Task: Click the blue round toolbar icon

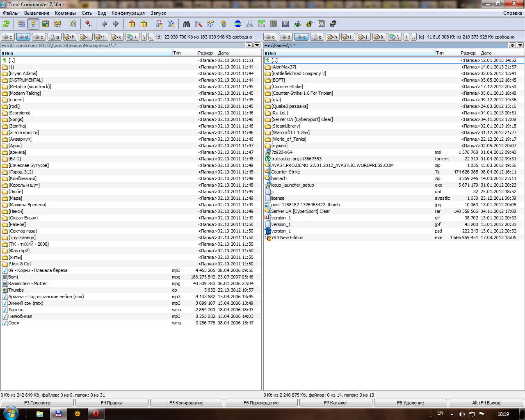Action: [x=238, y=24]
